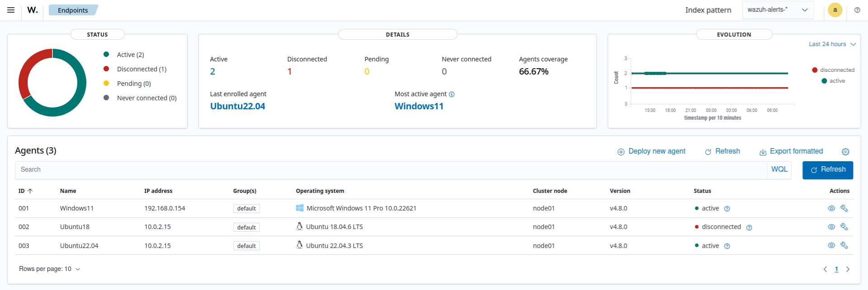The width and height of the screenshot is (868, 290).
Task: Switch query mode with WQL button
Action: pyautogui.click(x=779, y=169)
